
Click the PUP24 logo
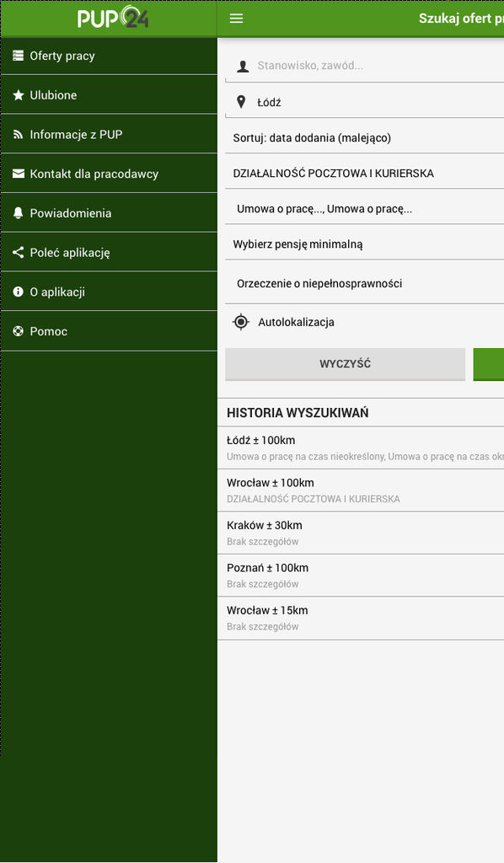click(x=113, y=18)
